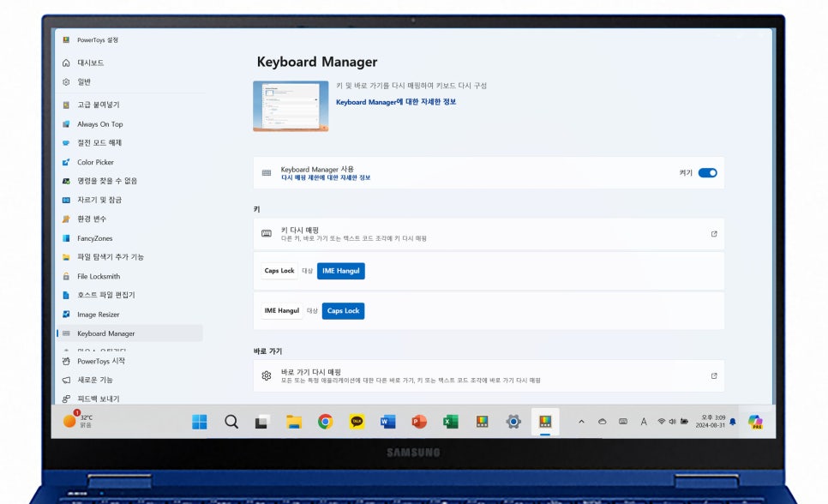Click the active PowerToys taskbar icon
This screenshot has width=828, height=504.
(545, 422)
